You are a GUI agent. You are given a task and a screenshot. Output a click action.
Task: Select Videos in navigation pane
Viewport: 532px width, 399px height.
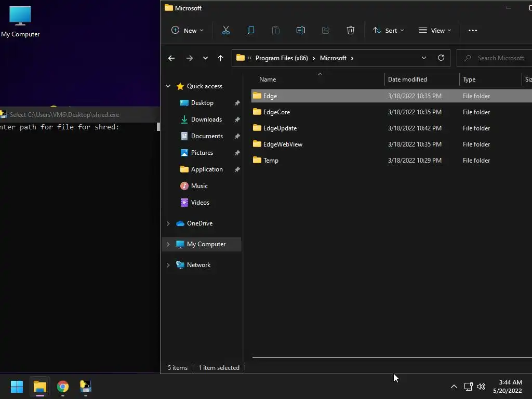200,203
